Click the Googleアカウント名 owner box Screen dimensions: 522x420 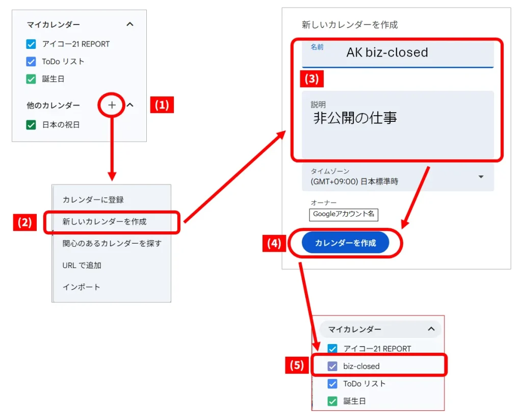343,214
